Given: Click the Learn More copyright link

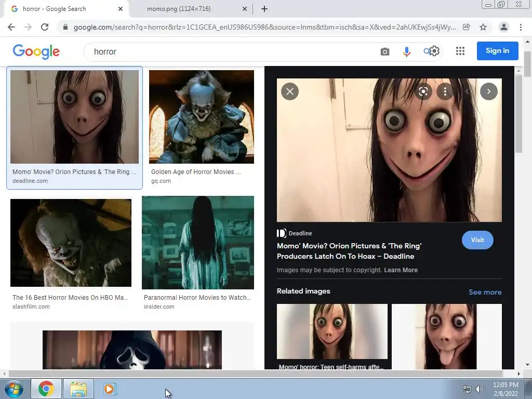Looking at the screenshot, I should point(401,270).
